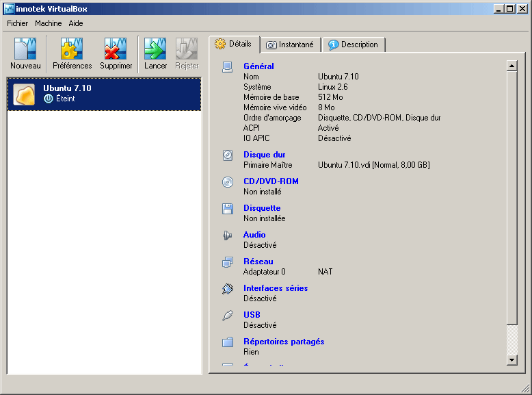
Task: Open the Interfaces séries settings link
Action: point(276,288)
